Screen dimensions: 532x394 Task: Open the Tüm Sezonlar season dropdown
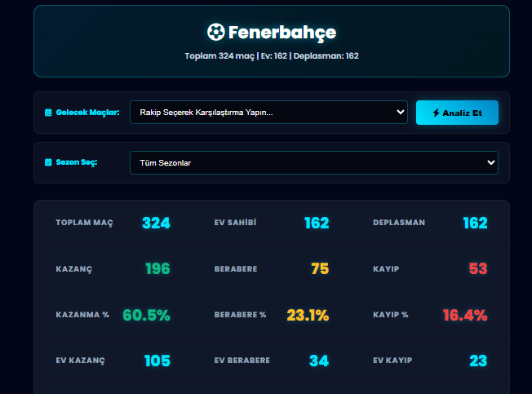coord(314,163)
